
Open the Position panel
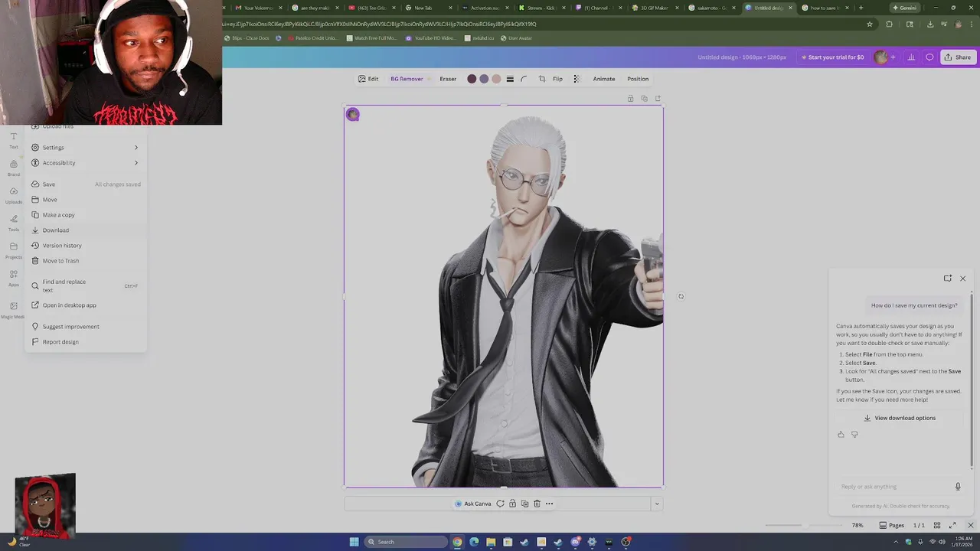tap(638, 79)
